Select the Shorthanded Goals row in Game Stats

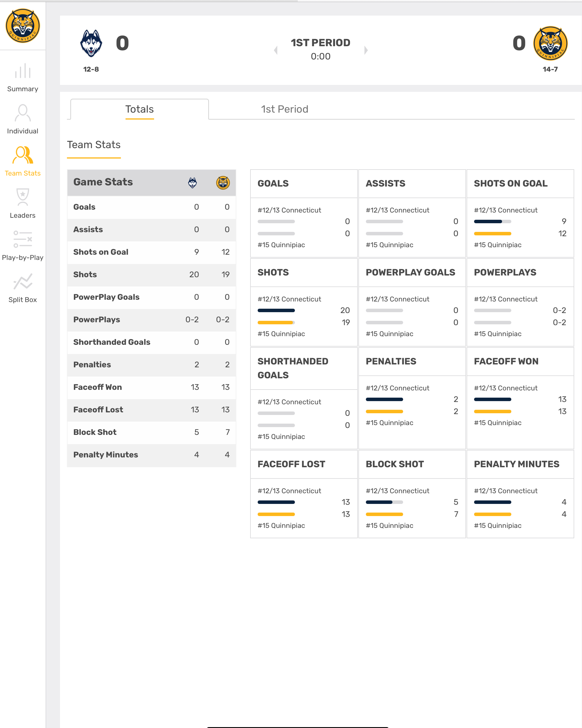151,342
